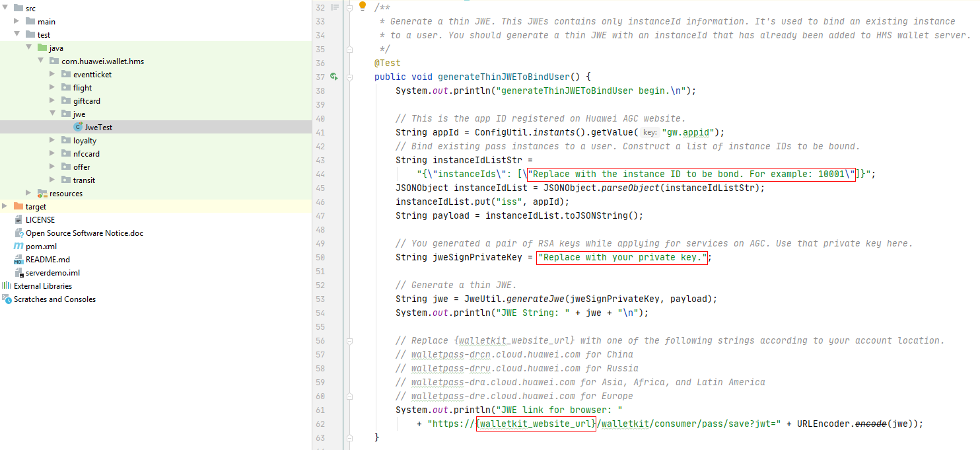This screenshot has height=450, width=980.
Task: Place cursor on "Replace with your private key." string
Action: click(x=621, y=258)
